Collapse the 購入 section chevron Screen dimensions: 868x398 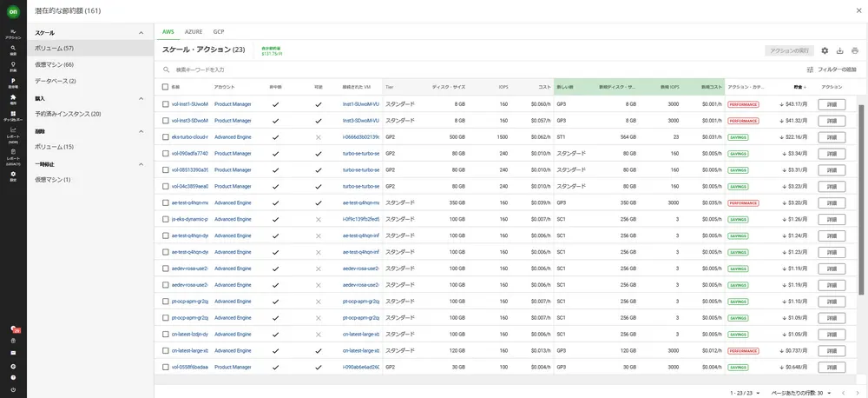pos(141,99)
